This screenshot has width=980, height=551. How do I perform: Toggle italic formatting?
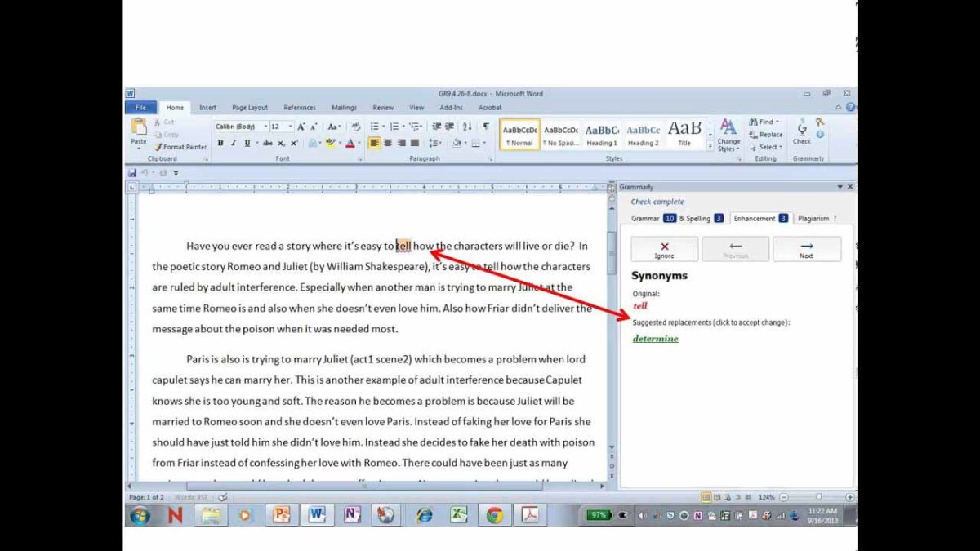click(234, 143)
